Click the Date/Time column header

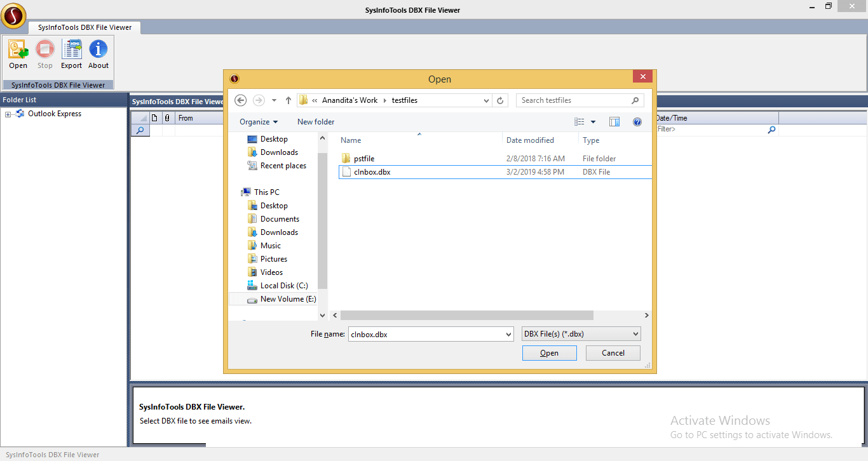pyautogui.click(x=717, y=118)
